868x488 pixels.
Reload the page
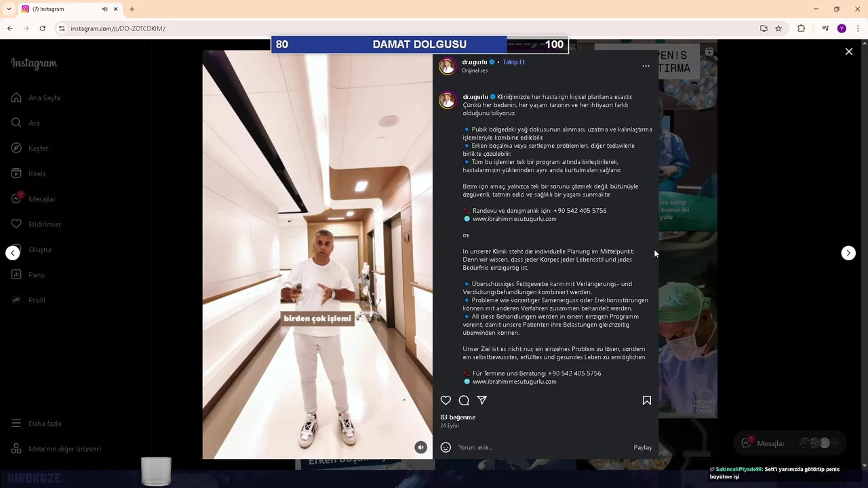point(43,28)
